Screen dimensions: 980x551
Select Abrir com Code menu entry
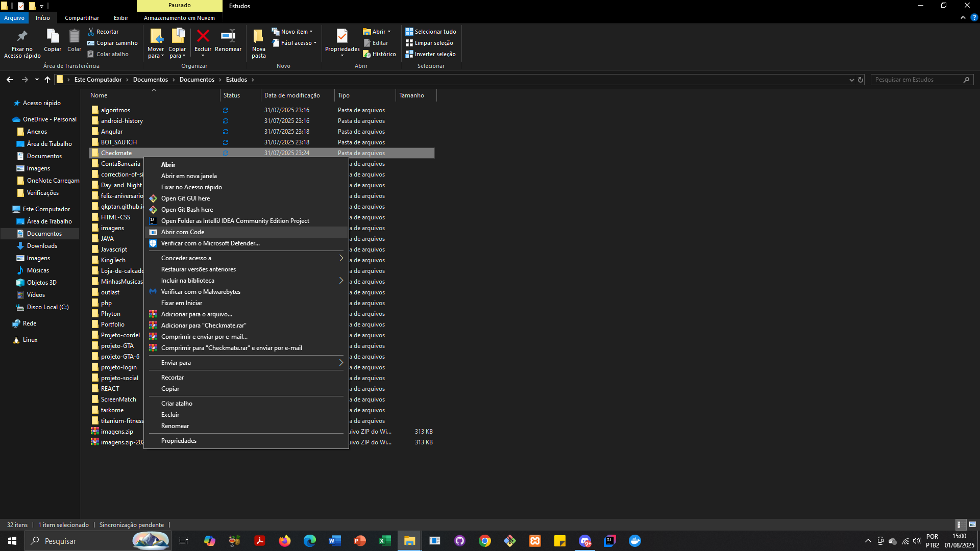pyautogui.click(x=246, y=232)
